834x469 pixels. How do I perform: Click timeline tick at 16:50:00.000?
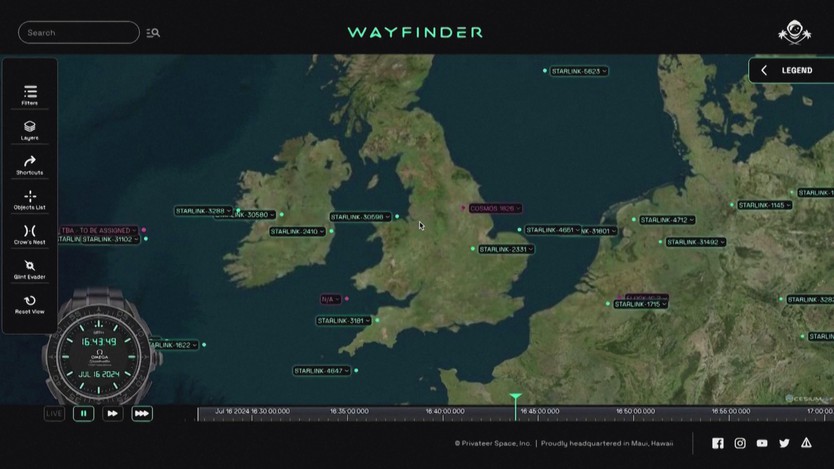tap(635, 412)
